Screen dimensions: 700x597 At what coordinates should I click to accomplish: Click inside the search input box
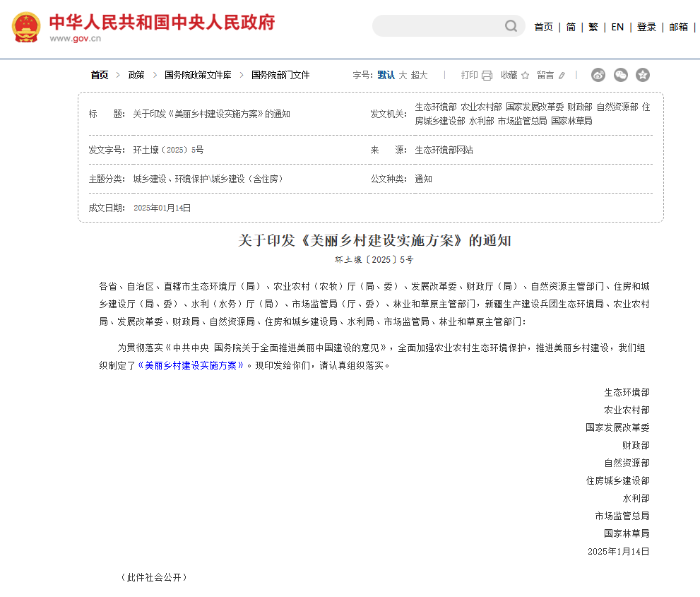coord(438,26)
